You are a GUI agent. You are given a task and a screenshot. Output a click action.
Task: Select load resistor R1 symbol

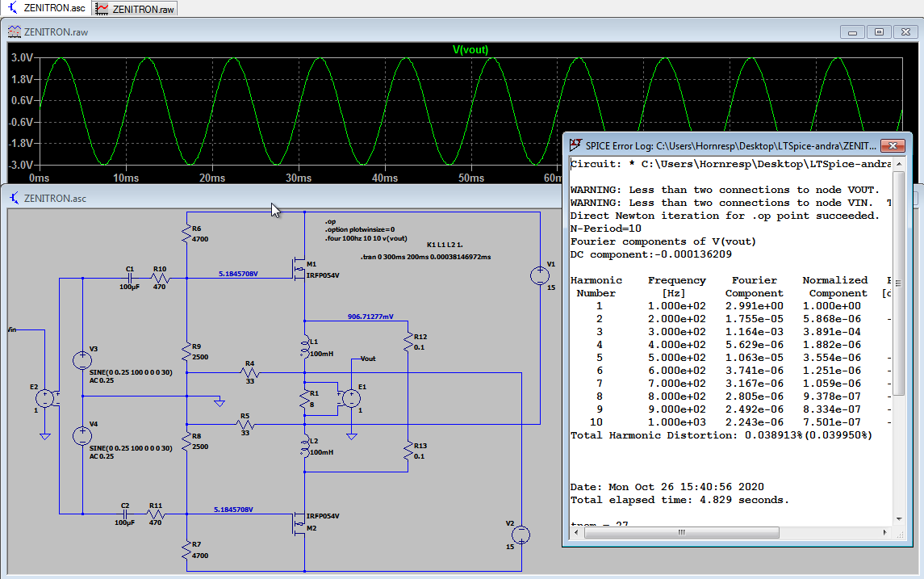coord(304,399)
